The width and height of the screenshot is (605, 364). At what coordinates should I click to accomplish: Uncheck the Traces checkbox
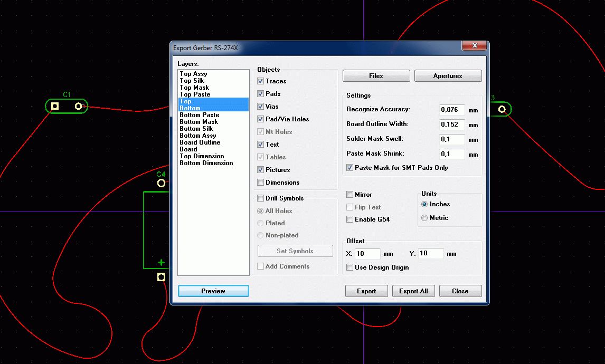261,81
